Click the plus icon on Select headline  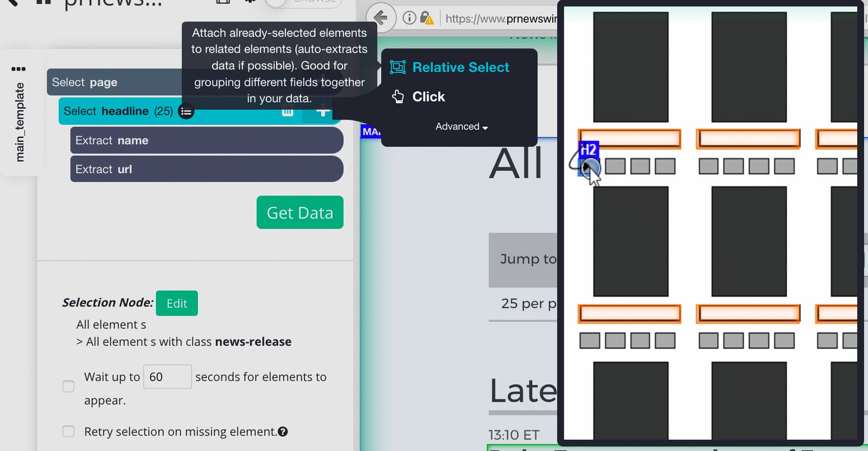click(323, 111)
